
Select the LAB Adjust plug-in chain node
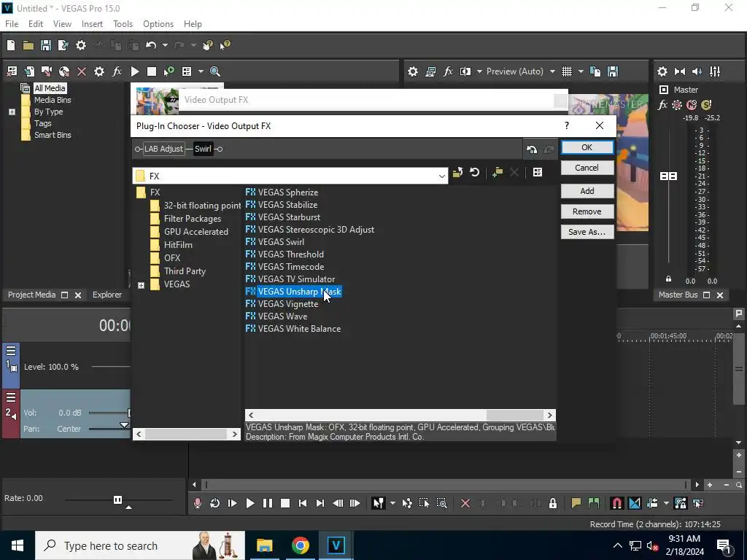tap(163, 149)
